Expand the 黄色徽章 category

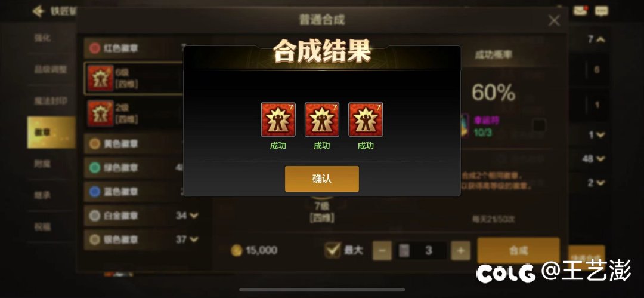coord(135,144)
